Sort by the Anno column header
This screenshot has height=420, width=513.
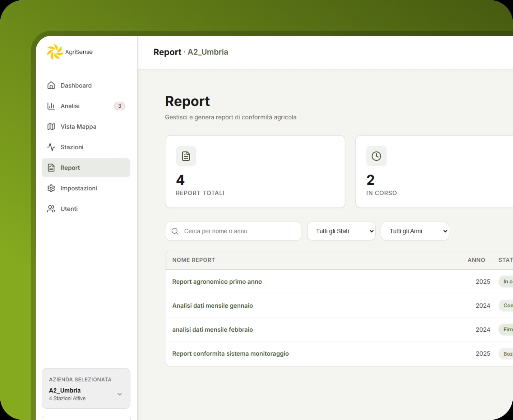(476, 260)
